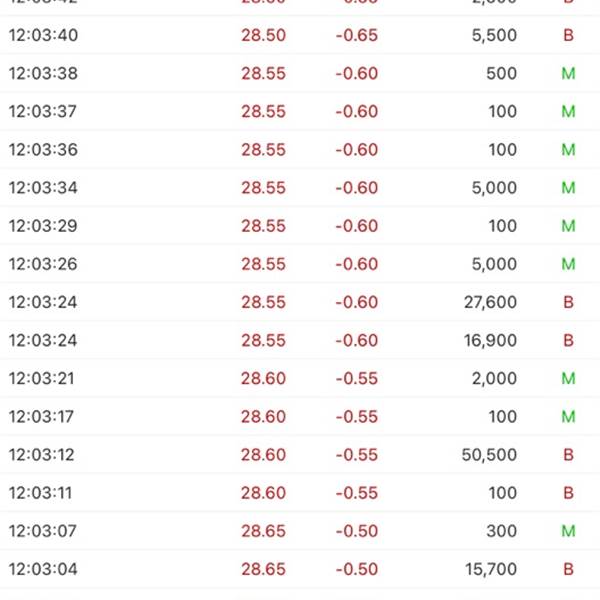Select the trade row at 12:03:40
The width and height of the screenshot is (600, 600).
click(300, 36)
